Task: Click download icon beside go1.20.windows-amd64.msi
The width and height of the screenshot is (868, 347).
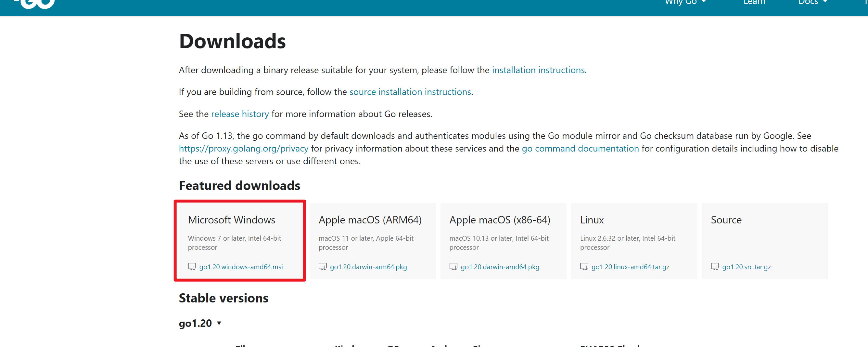Action: tap(192, 267)
